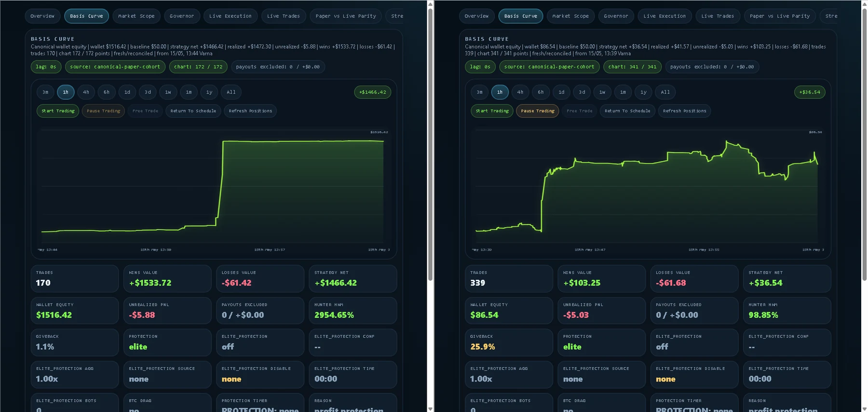
Task: Select 4h timeframe on the $1516.42 wallet chart
Action: pyautogui.click(x=86, y=92)
